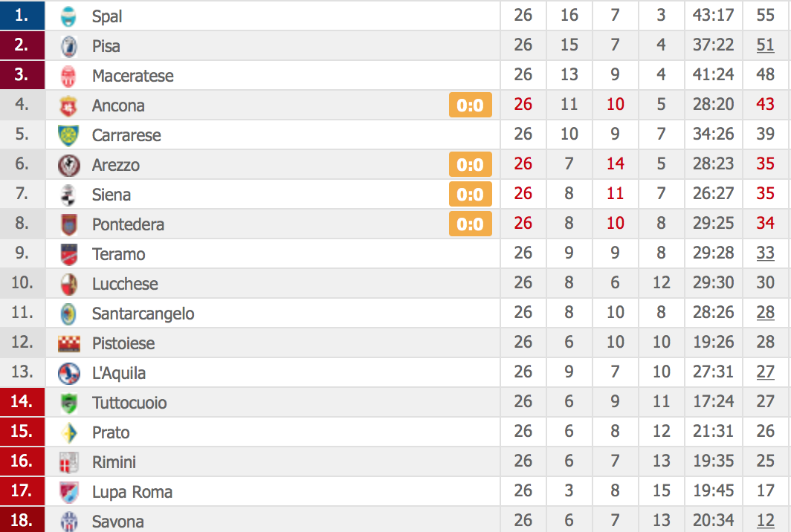Click the Pisa club crest icon
Viewport: 791px width, 532px height.
pos(69,45)
